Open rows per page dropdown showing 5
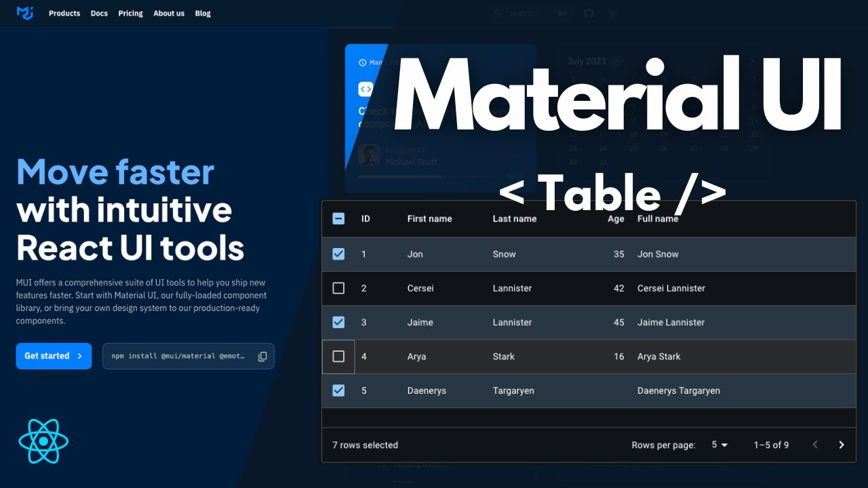This screenshot has height=488, width=868. (719, 445)
